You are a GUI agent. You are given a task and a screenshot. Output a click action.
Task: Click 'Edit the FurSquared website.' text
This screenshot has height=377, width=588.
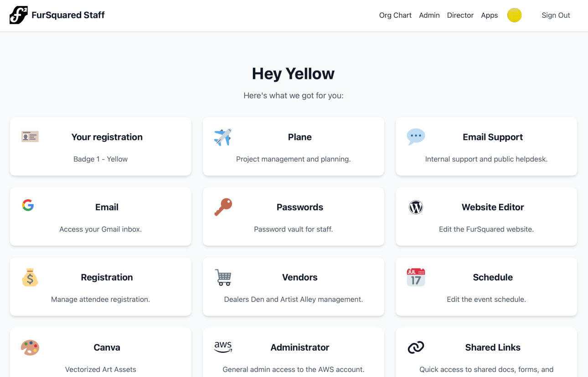(x=486, y=229)
